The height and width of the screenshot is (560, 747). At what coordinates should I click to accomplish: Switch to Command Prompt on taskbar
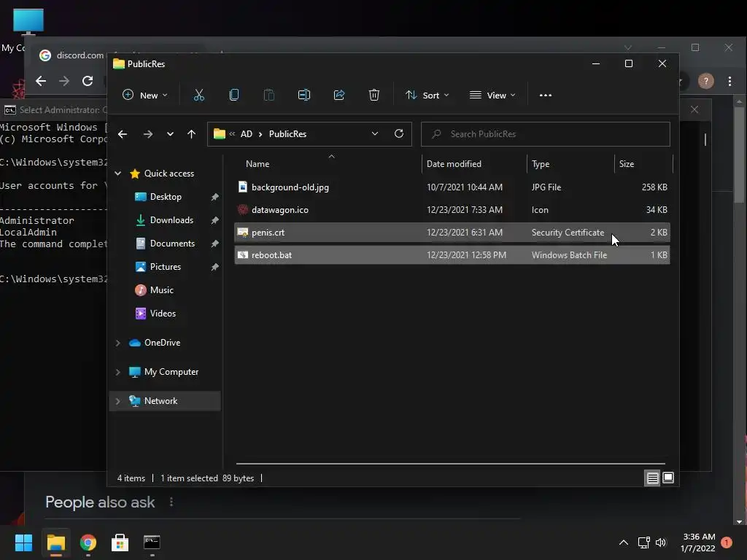click(x=152, y=542)
